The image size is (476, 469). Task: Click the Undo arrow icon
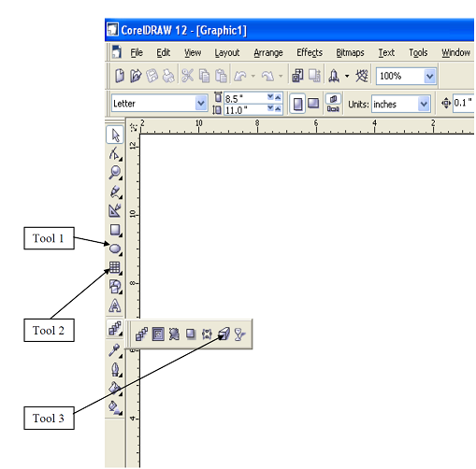(240, 76)
